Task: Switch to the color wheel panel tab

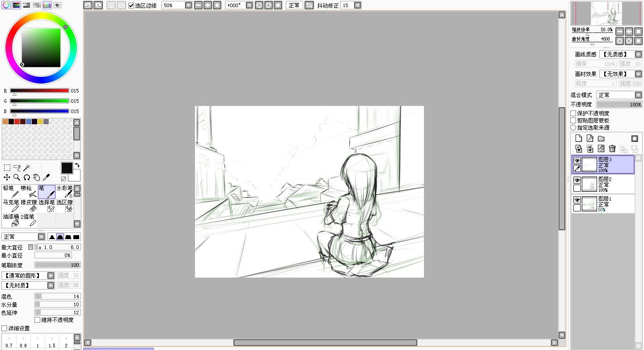Action: point(6,5)
